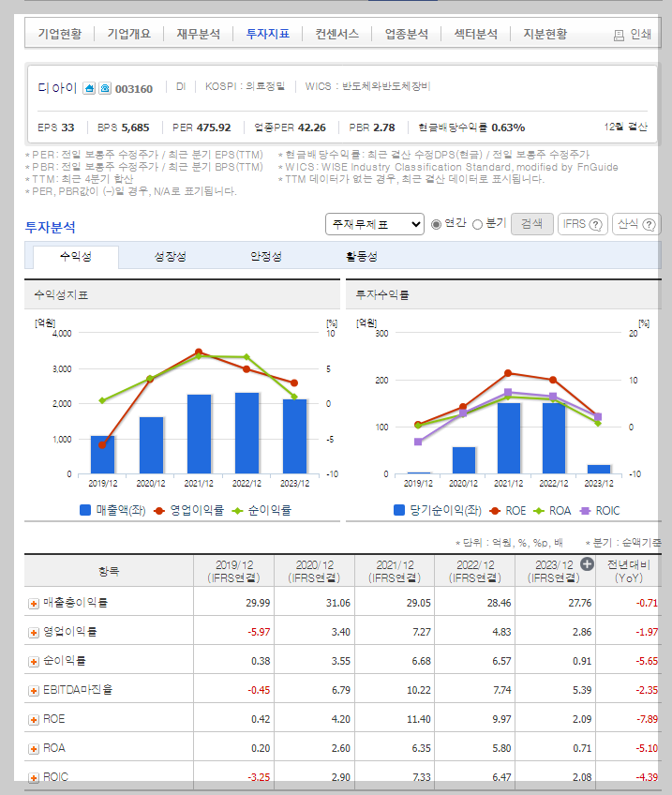Click the 순이익률 green legend marker
The image size is (672, 795).
coord(237,511)
